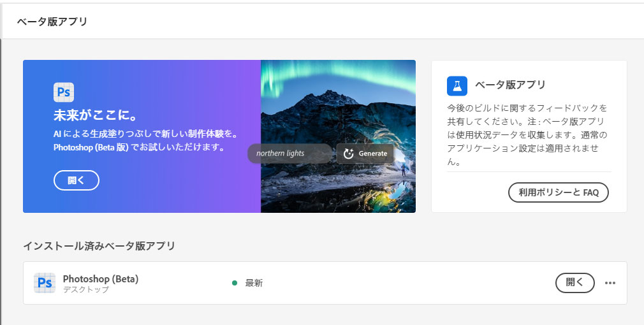Image resolution: width=644 pixels, height=325 pixels.
Task: Click the Generate button in banner image
Action: [365, 154]
